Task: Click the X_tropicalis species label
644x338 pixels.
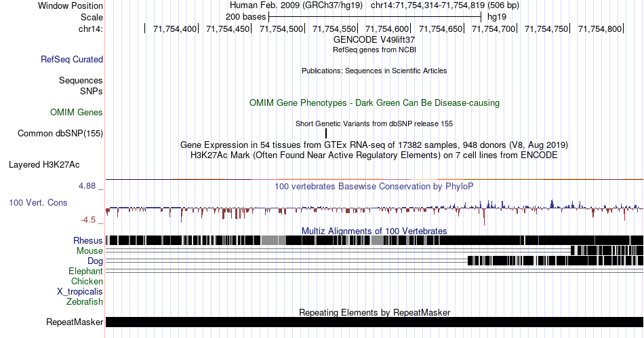Action: point(80,292)
